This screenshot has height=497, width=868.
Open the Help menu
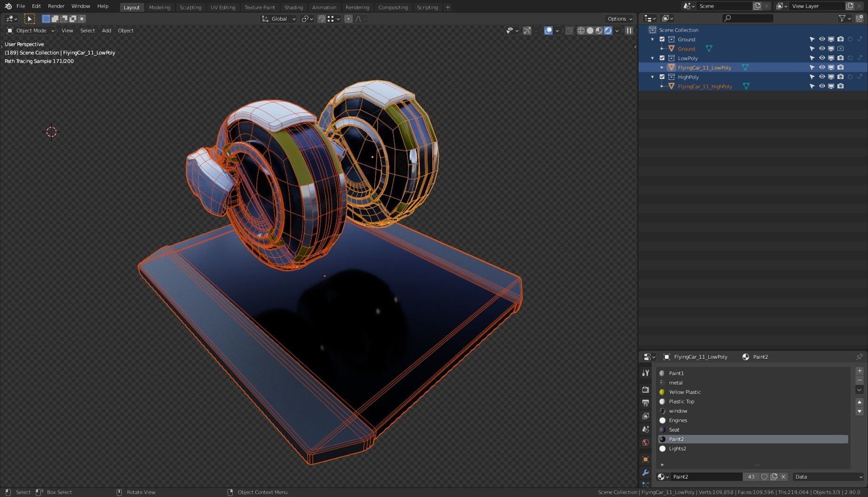tap(103, 6)
